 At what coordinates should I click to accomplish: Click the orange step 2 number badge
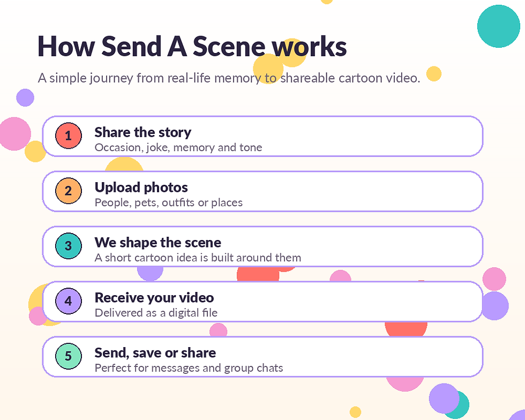click(69, 191)
